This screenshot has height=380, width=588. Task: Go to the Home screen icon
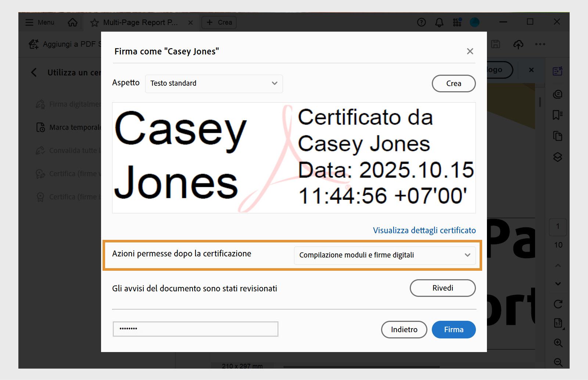[72, 22]
